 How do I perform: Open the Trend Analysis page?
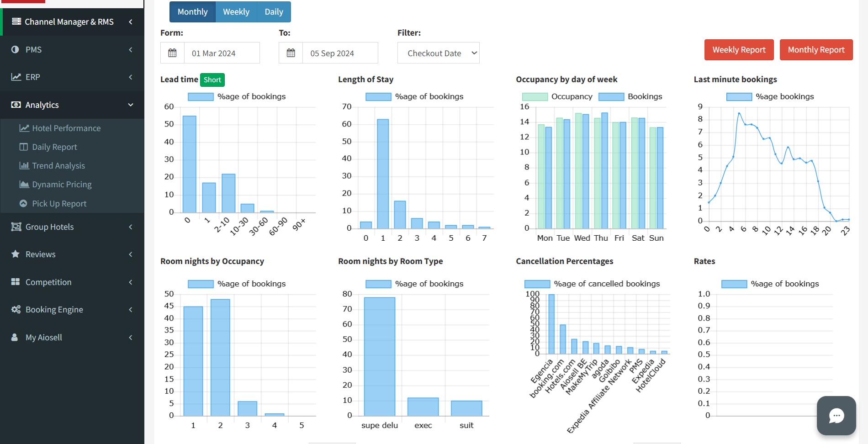click(x=58, y=165)
